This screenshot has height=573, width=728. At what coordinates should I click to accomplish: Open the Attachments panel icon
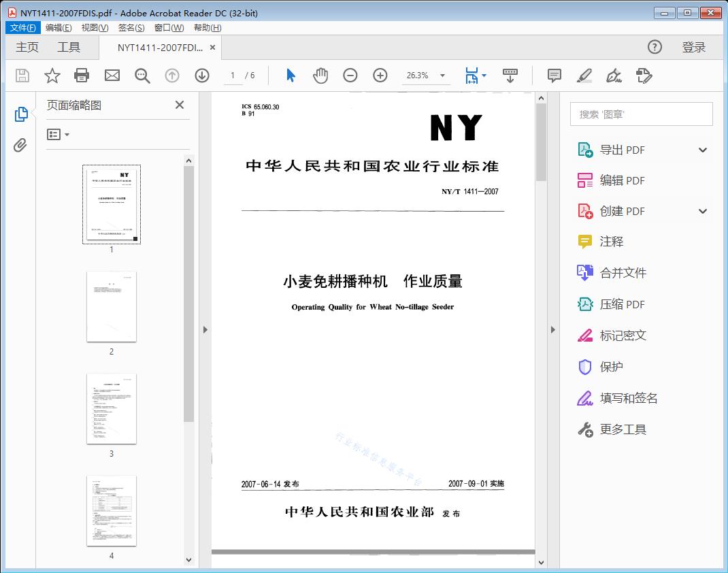(x=20, y=144)
